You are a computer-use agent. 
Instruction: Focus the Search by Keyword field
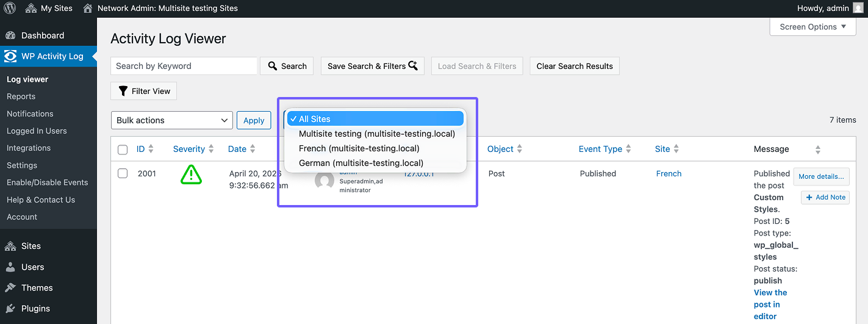click(184, 66)
